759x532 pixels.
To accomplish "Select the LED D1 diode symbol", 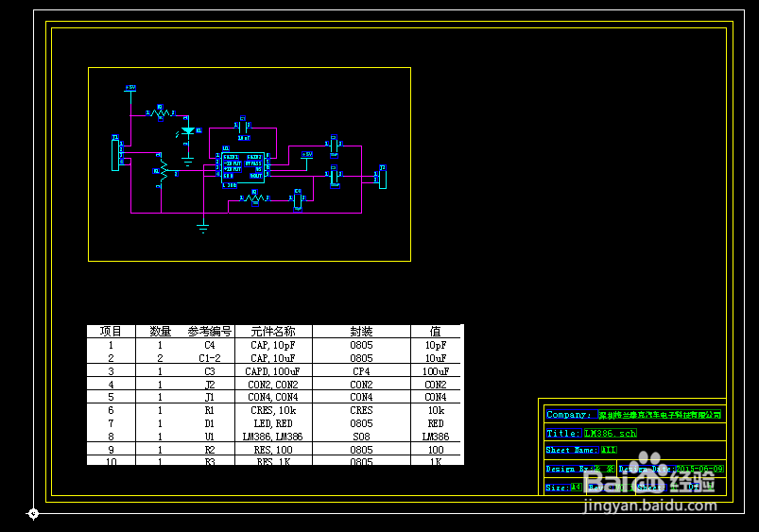I will click(187, 130).
